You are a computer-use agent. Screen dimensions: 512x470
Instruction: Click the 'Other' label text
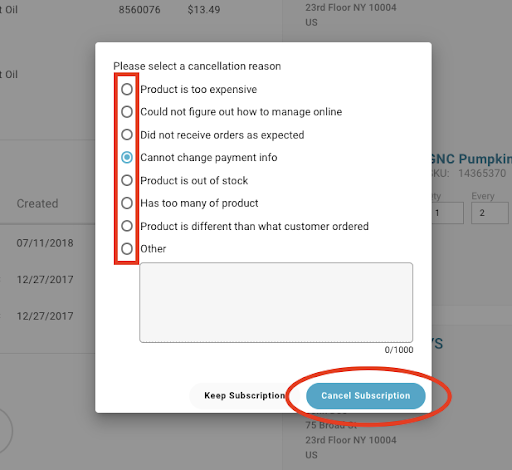(153, 249)
